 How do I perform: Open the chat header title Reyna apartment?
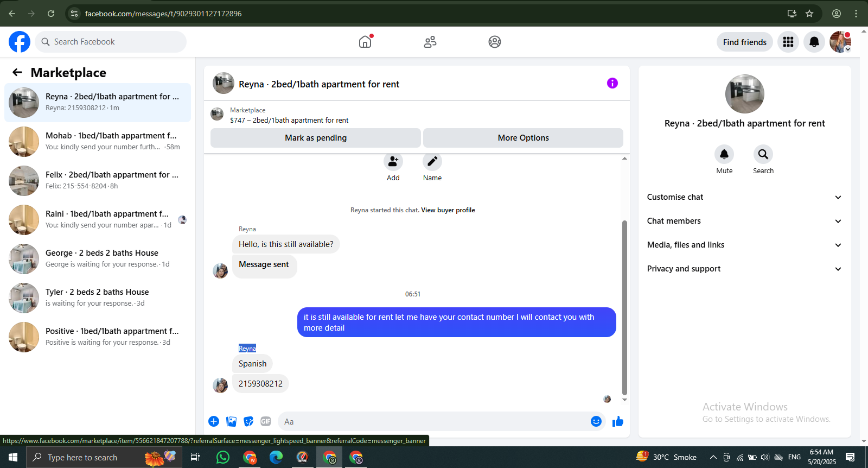point(319,84)
